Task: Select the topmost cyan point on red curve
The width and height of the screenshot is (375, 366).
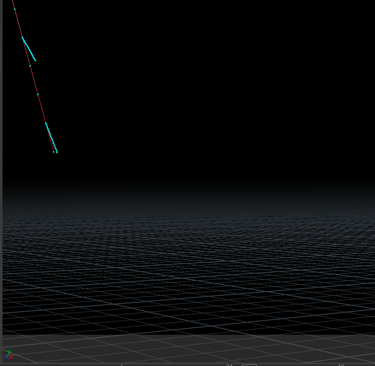Action: 15,9
